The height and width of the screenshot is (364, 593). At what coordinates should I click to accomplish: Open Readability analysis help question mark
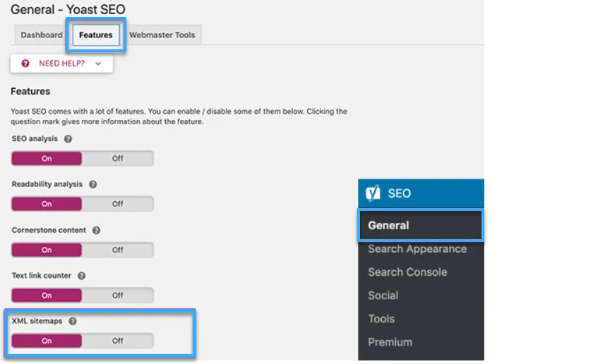tap(92, 184)
